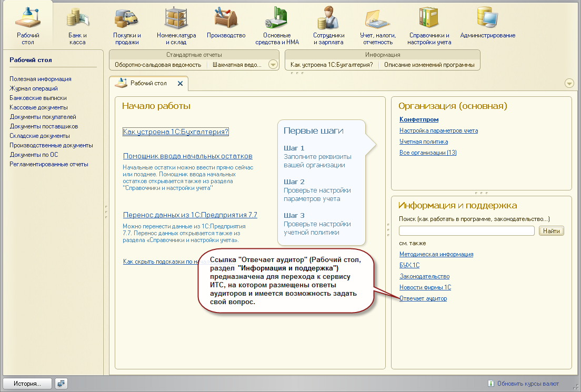Open Новости фирмы 1С link
581x392 pixels.
(x=425, y=287)
